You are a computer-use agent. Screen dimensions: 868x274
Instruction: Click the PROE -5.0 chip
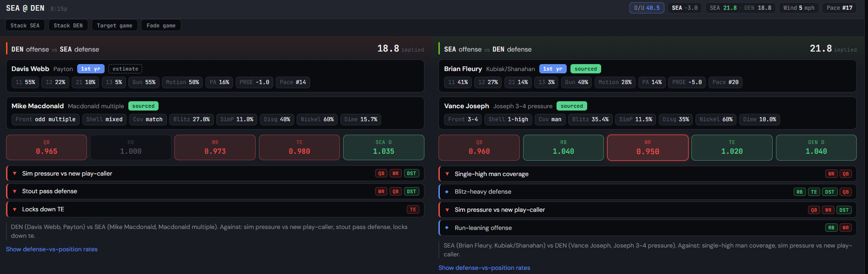(687, 82)
